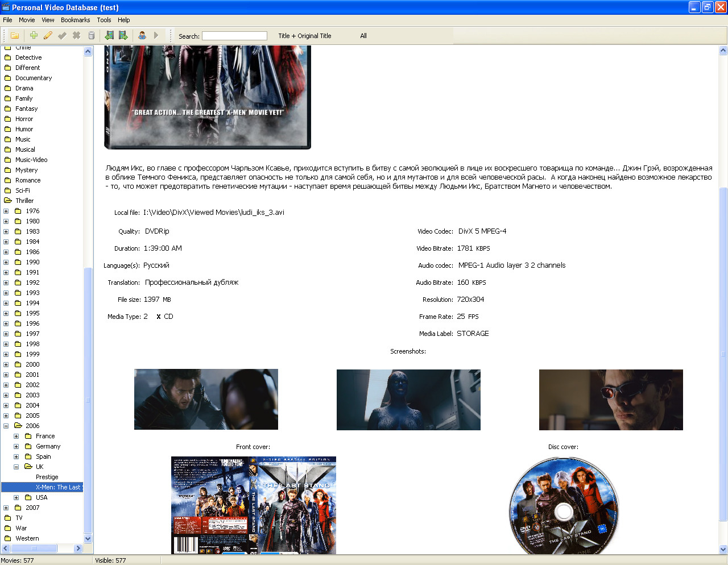Image resolution: width=728 pixels, height=565 pixels.
Task: Expand the 2007 year node
Action: 6,508
